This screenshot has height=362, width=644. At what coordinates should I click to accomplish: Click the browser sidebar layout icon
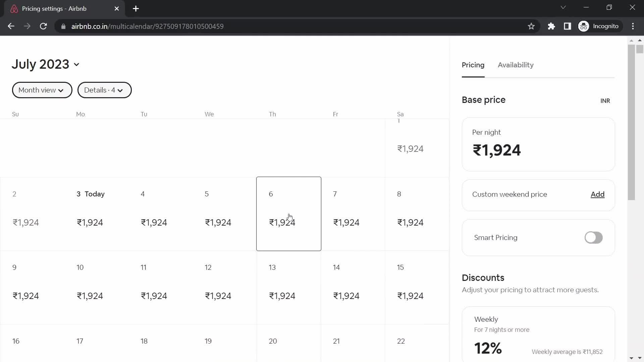[x=568, y=26]
